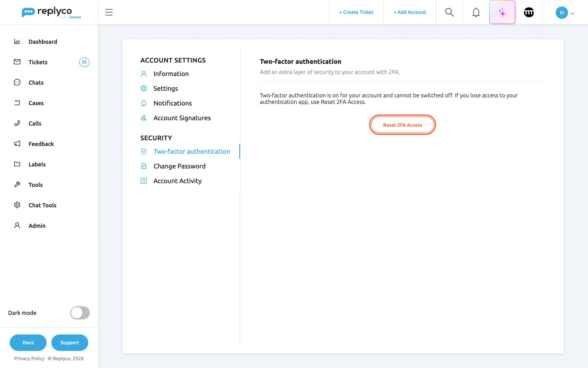Click the Tools wrench icon
Image resolution: width=588 pixels, height=368 pixels.
(x=17, y=184)
